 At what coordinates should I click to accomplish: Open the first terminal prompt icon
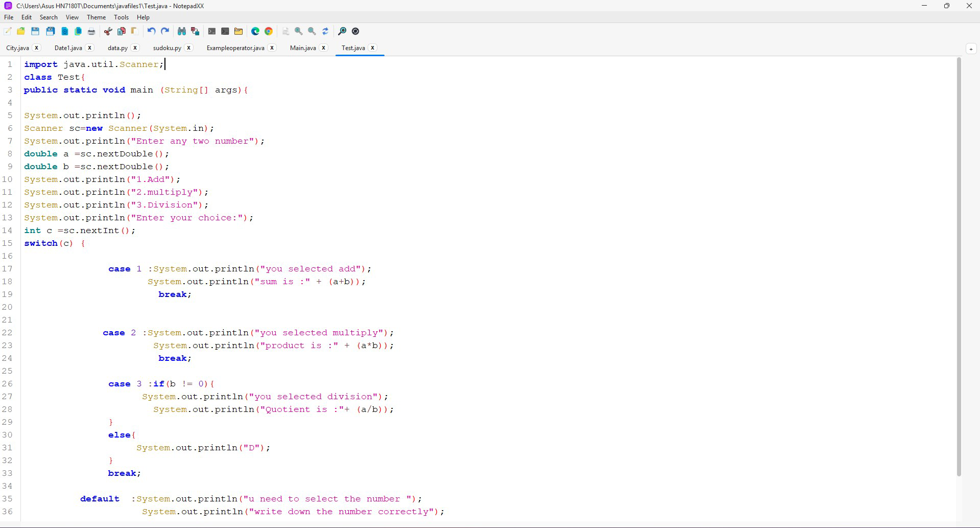coord(212,31)
